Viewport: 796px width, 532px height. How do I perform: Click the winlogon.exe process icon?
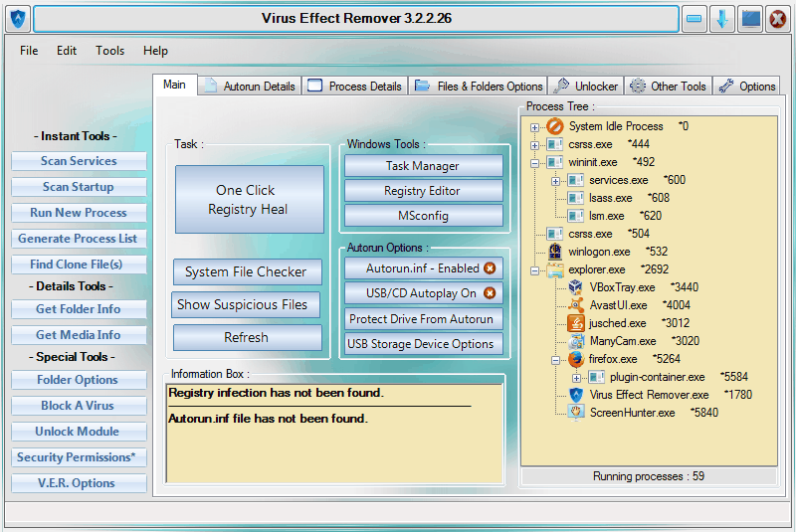[555, 251]
